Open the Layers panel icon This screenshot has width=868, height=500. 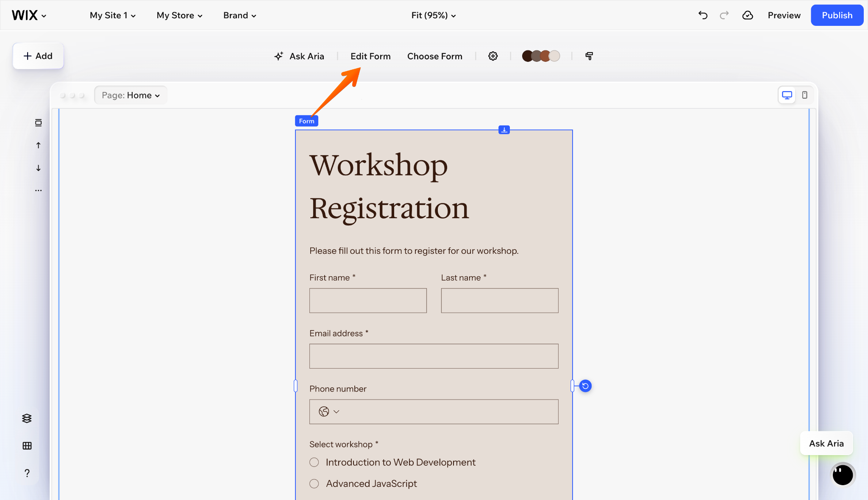pos(27,418)
